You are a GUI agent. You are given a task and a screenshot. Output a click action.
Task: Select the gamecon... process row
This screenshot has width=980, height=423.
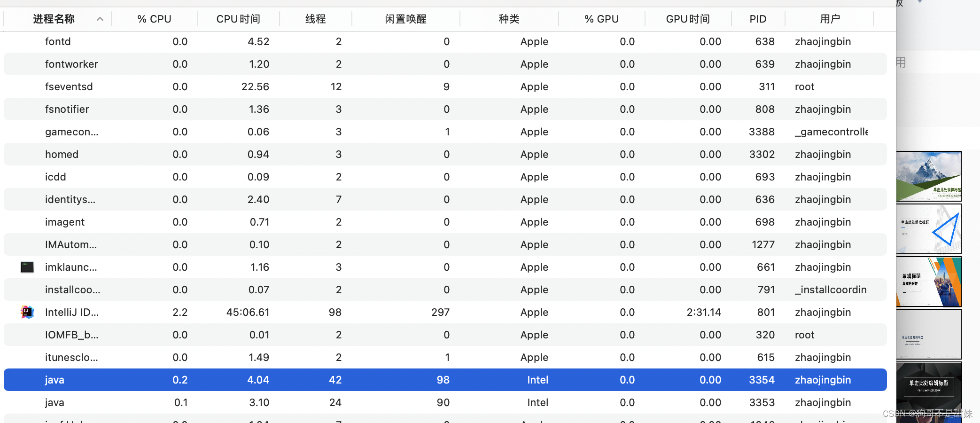click(445, 132)
